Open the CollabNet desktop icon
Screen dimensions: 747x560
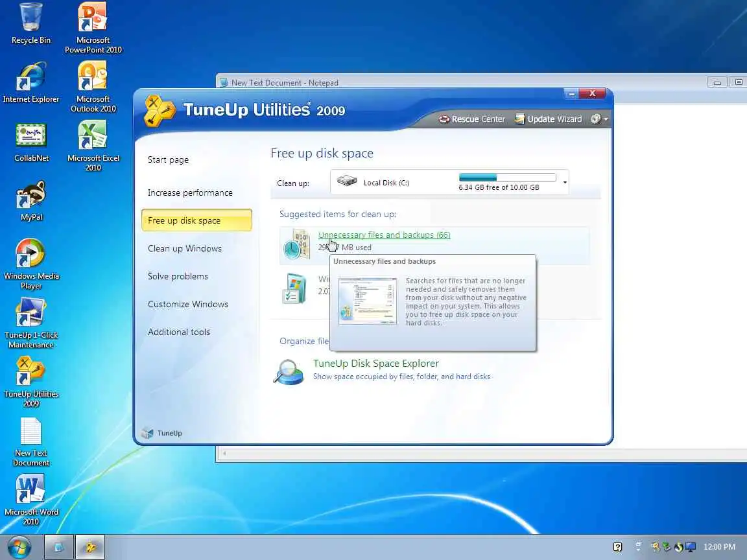pos(31,141)
